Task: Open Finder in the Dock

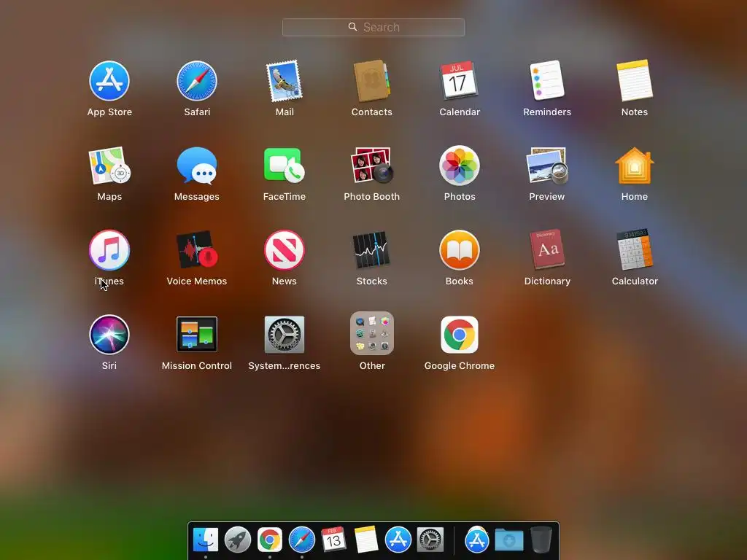Action: pos(206,540)
